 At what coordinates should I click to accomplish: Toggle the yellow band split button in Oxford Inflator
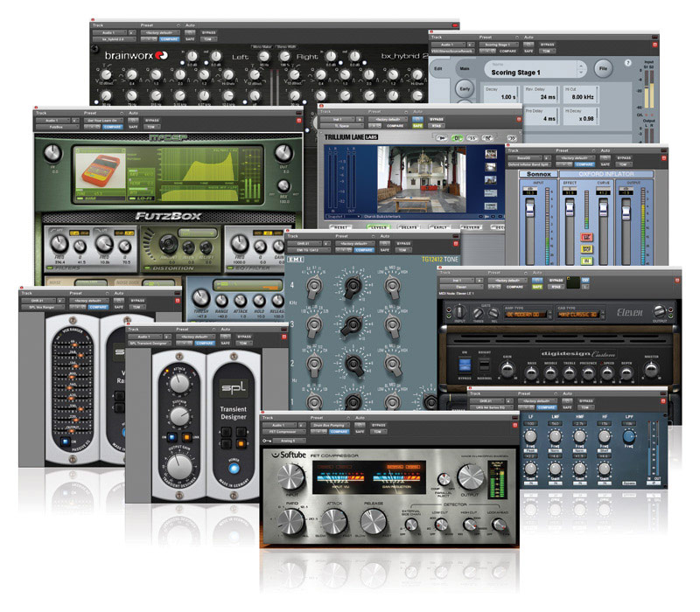[x=586, y=249]
